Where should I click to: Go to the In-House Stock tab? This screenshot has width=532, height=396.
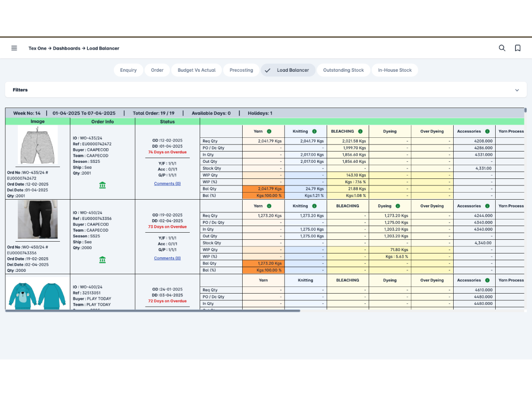[x=395, y=70]
